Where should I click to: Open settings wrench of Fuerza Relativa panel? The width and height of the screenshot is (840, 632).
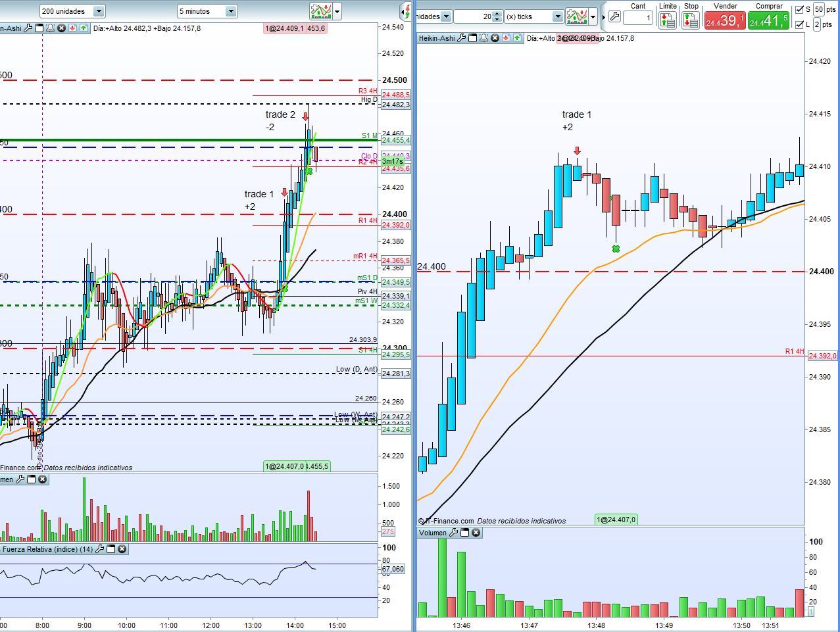99,549
